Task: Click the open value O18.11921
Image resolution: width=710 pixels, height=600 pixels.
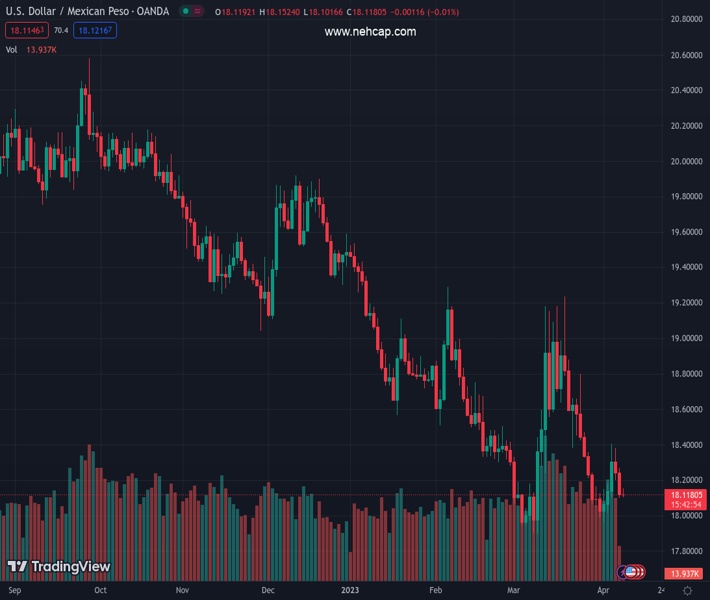Action: [235, 12]
